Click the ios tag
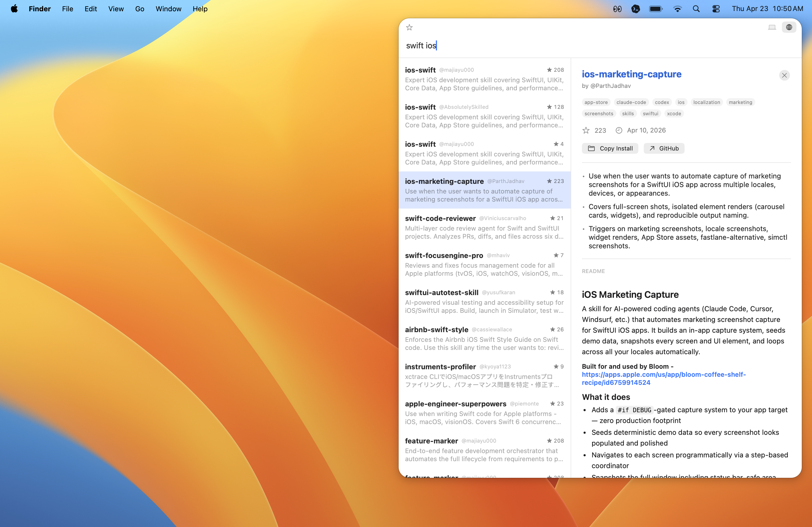 (681, 102)
